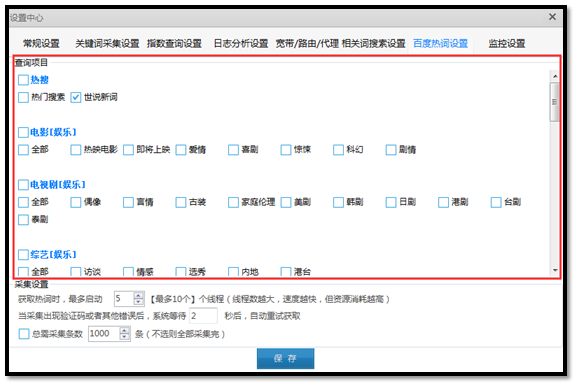Image resolution: width=578 pixels, height=387 pixels.
Task: Switch to the 常规设置 tab
Action: click(41, 43)
